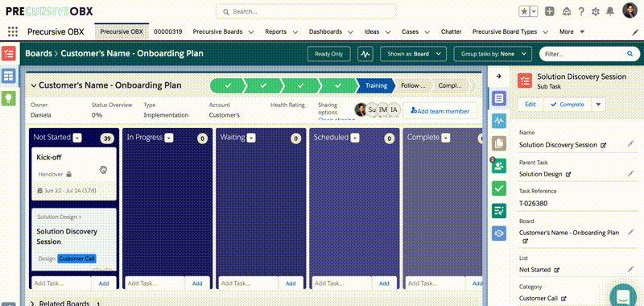Open the Reports tab

click(x=275, y=31)
